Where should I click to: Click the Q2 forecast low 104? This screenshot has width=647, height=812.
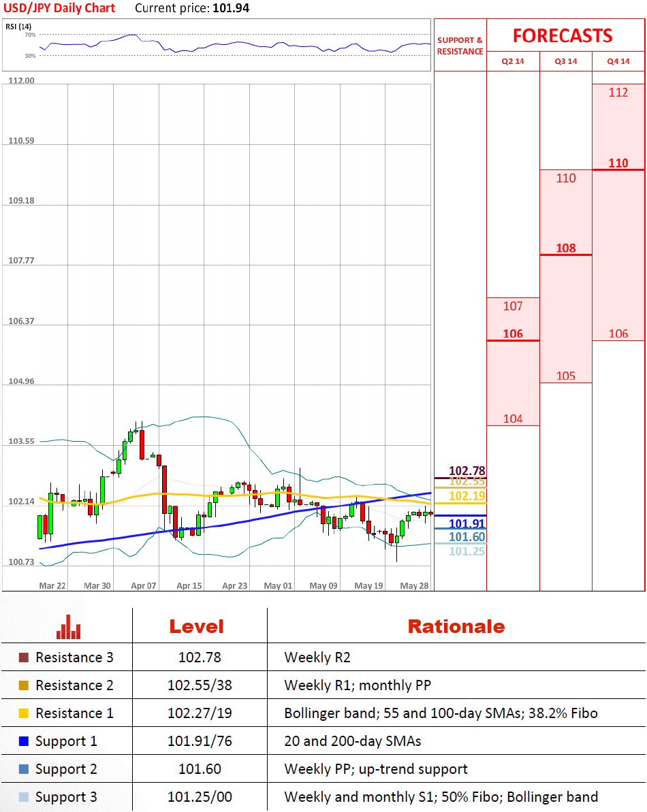coord(513,419)
